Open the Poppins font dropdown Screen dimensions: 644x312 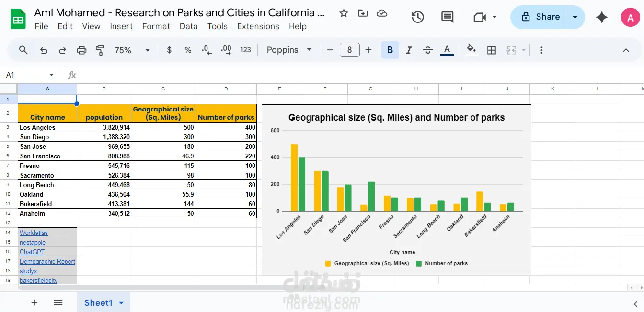pos(289,50)
